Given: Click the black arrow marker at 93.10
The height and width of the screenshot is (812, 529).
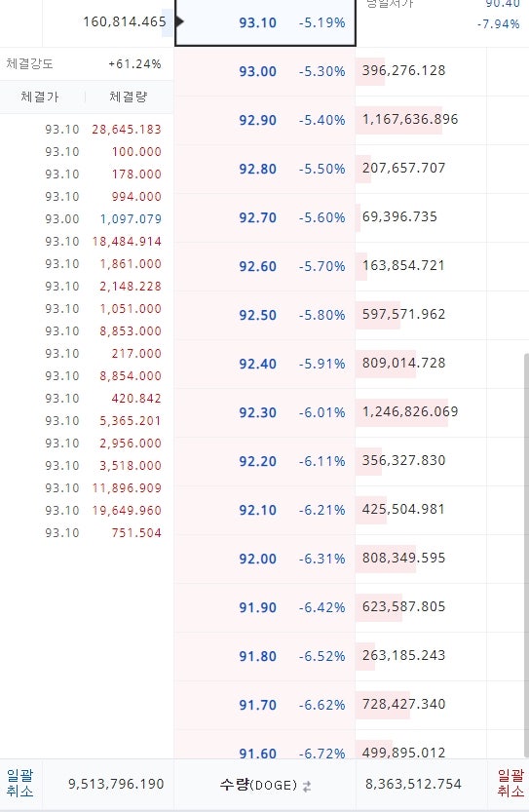Looking at the screenshot, I should pos(180,21).
